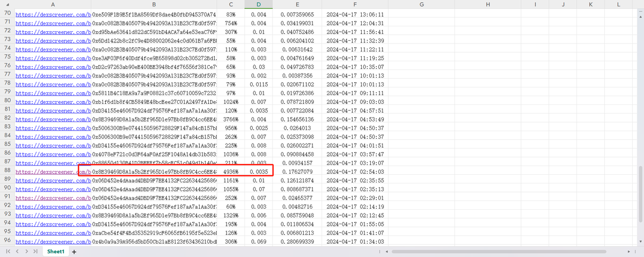Select column H header
Image resolution: width=644 pixels, height=257 pixels.
pyautogui.click(x=488, y=4)
